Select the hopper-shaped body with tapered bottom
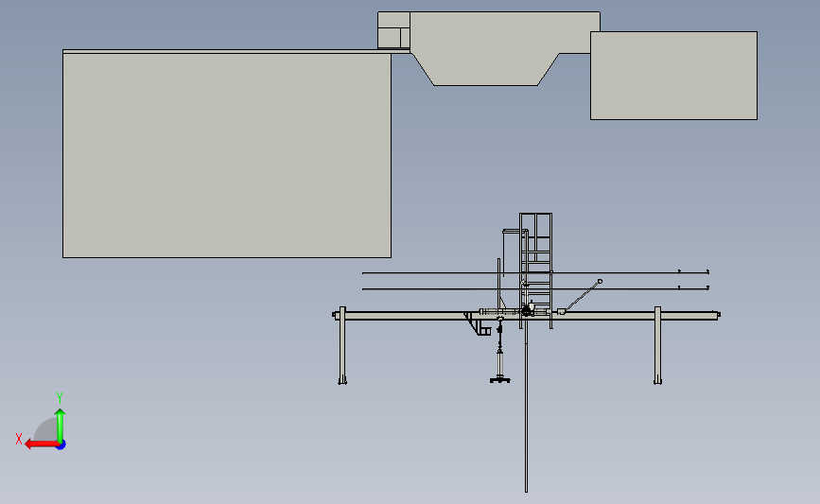 point(505,48)
